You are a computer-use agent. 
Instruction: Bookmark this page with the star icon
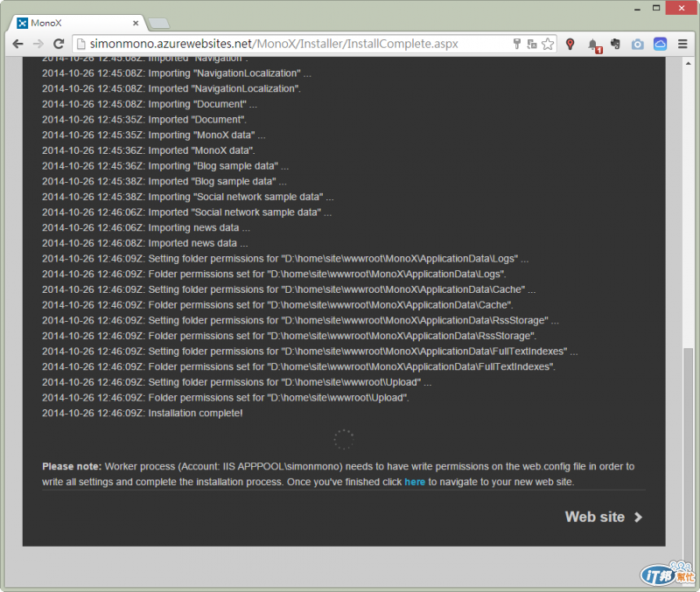pyautogui.click(x=548, y=44)
